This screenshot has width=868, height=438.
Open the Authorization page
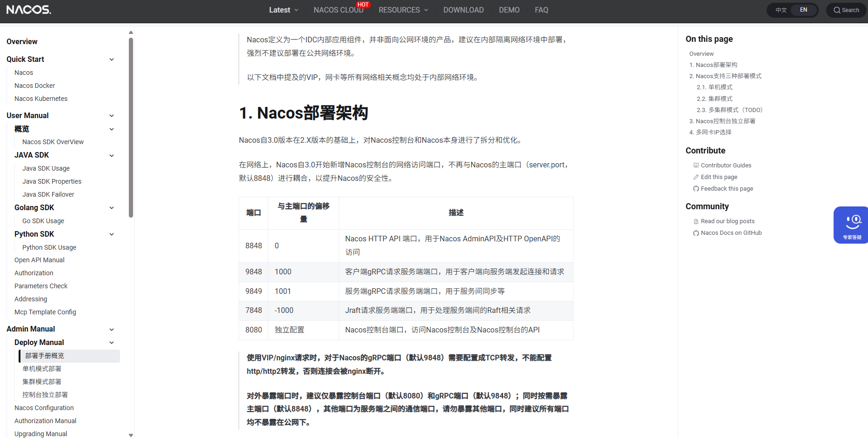pyautogui.click(x=34, y=273)
